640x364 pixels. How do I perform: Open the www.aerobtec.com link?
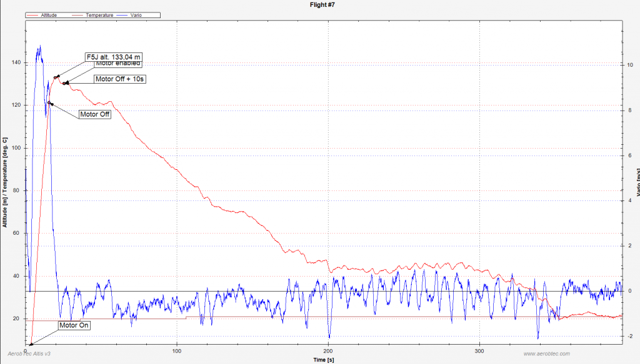pos(542,353)
